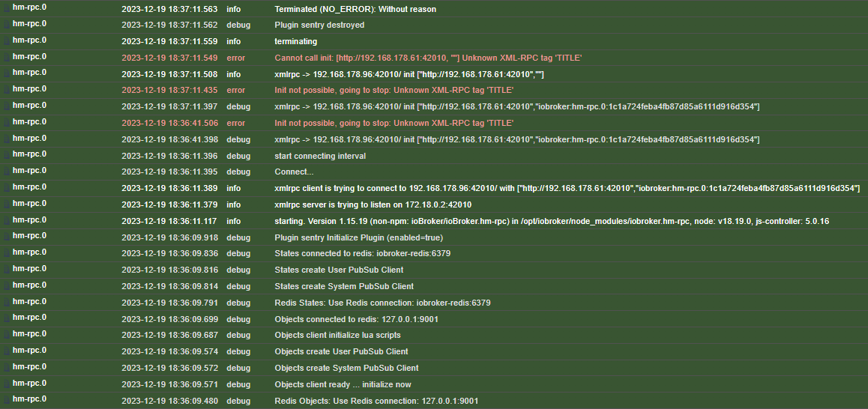
Task: Click 'hm-rpc.0' in States create User PubSub row
Action: tap(29, 268)
